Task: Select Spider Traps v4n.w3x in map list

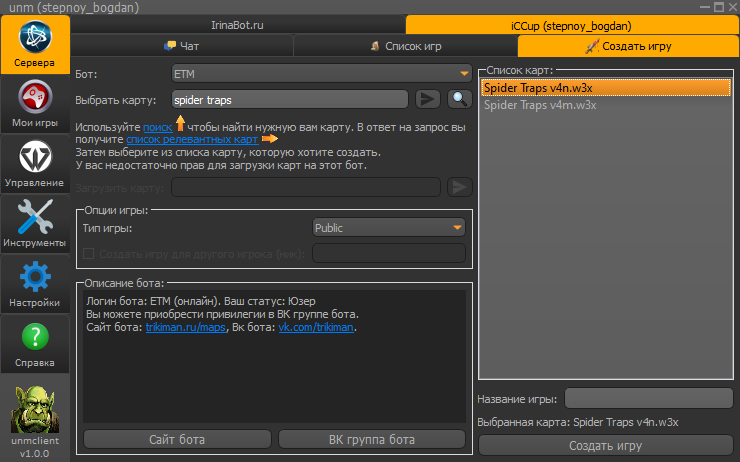Action: click(x=606, y=88)
